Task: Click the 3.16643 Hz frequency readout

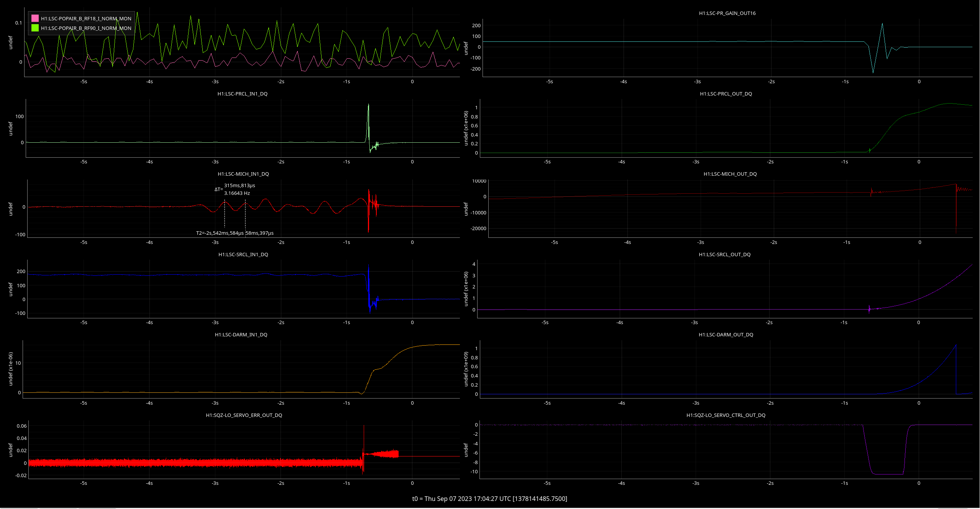Action: click(237, 193)
